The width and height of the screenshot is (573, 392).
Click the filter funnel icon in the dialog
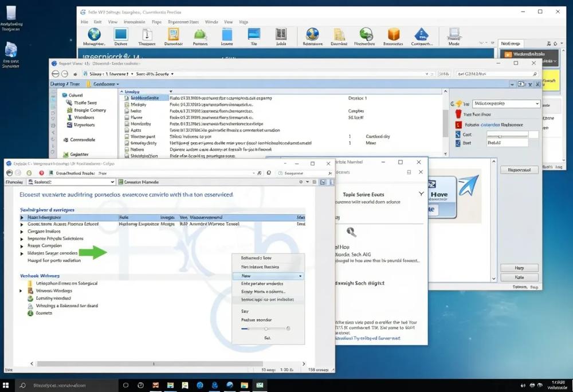[421, 194]
